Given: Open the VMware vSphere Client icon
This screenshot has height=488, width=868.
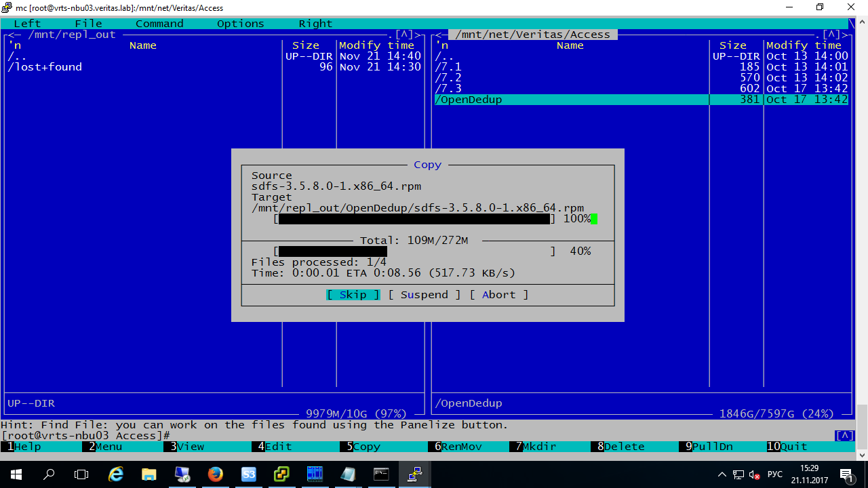Looking at the screenshot, I should [281, 474].
